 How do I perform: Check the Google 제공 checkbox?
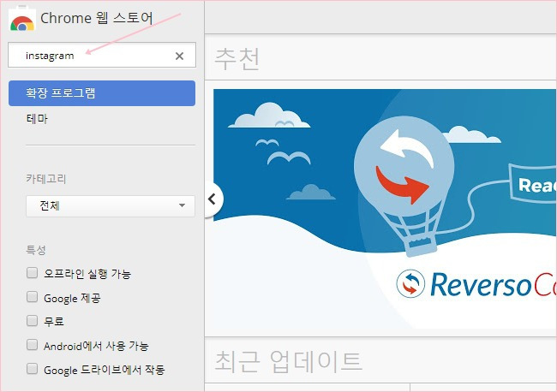pyautogui.click(x=32, y=297)
